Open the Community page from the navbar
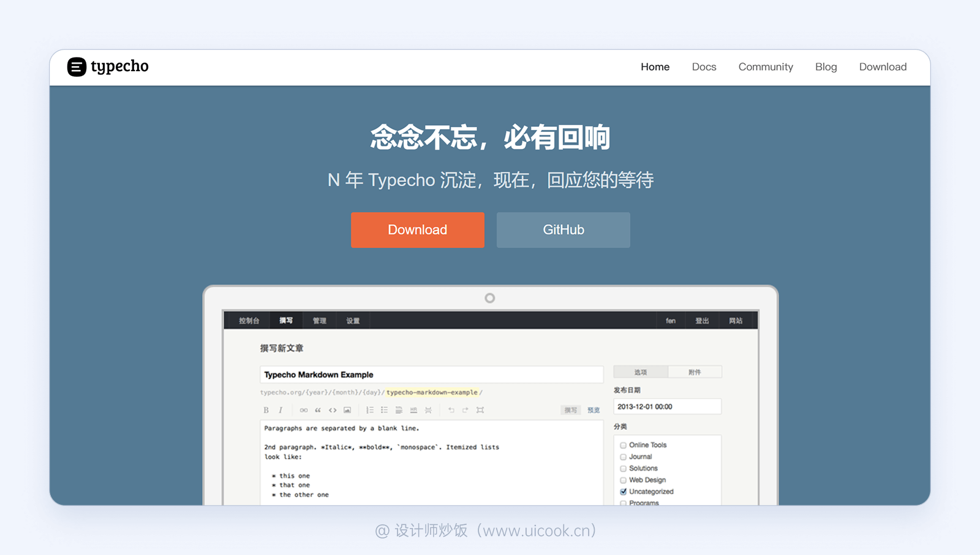 (766, 67)
